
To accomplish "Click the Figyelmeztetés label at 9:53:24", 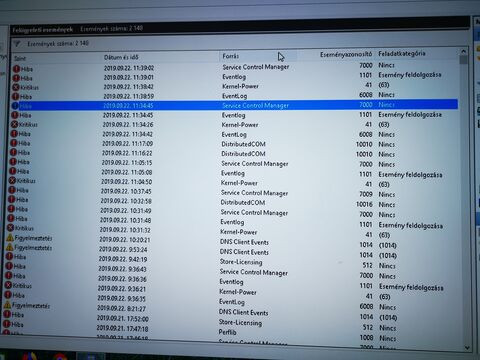I will pos(33,248).
